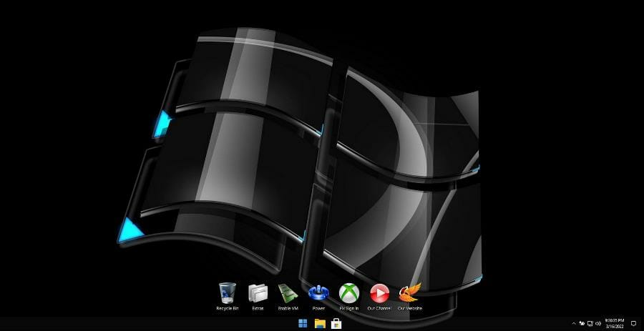The width and height of the screenshot is (644, 331).
Task: Open the Windows Start menu
Action: [303, 324]
